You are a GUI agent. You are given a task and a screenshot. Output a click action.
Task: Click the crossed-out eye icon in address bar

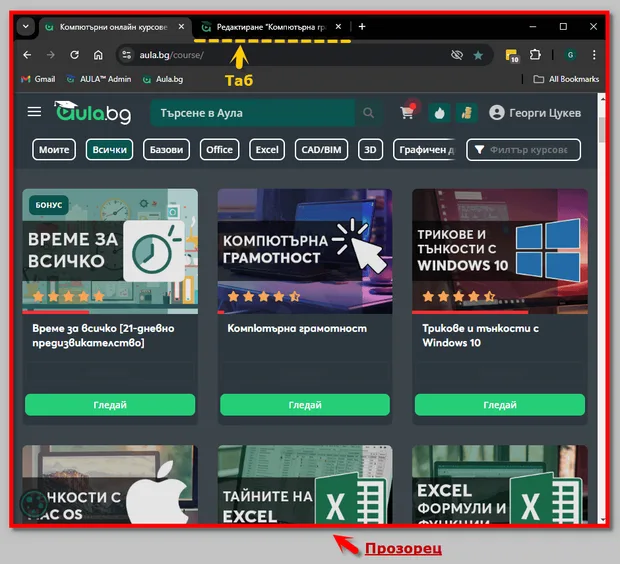[457, 55]
